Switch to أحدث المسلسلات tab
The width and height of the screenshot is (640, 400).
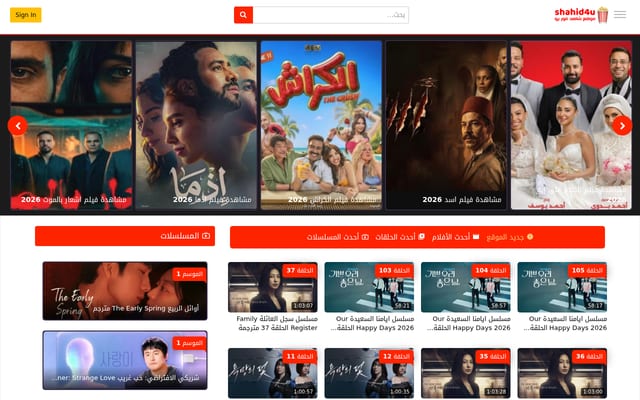pyautogui.click(x=338, y=237)
